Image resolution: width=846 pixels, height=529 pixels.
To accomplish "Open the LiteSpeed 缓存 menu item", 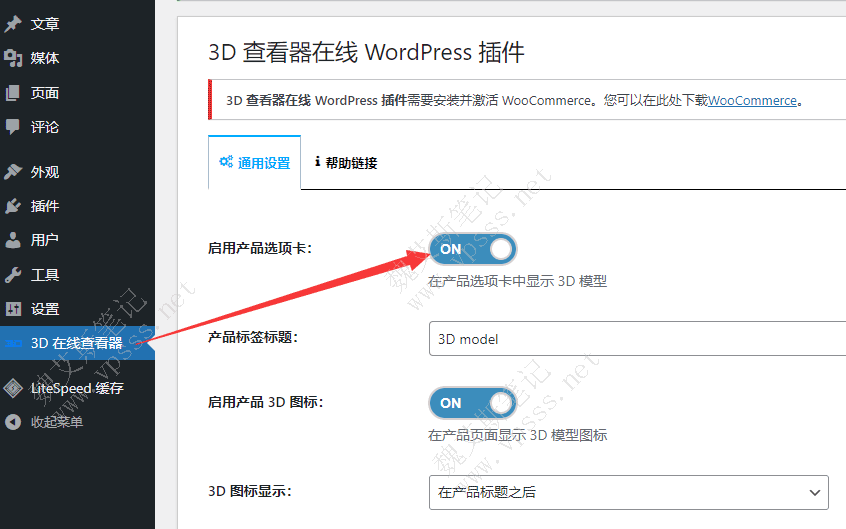I will (77, 388).
